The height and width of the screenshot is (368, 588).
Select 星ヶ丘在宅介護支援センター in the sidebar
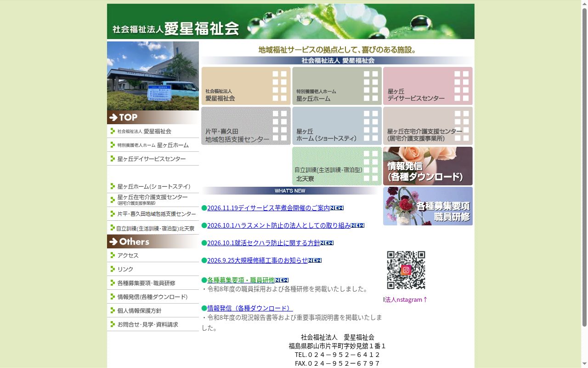coord(153,200)
